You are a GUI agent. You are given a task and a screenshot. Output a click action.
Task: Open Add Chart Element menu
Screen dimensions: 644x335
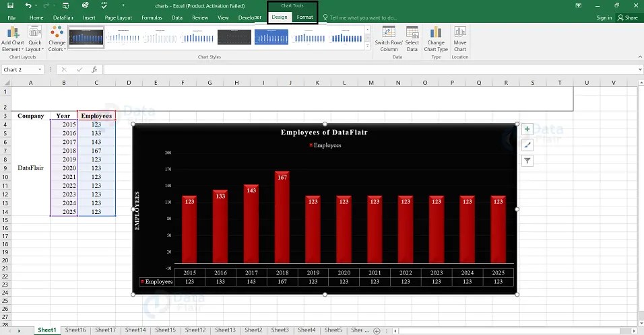pyautogui.click(x=12, y=38)
